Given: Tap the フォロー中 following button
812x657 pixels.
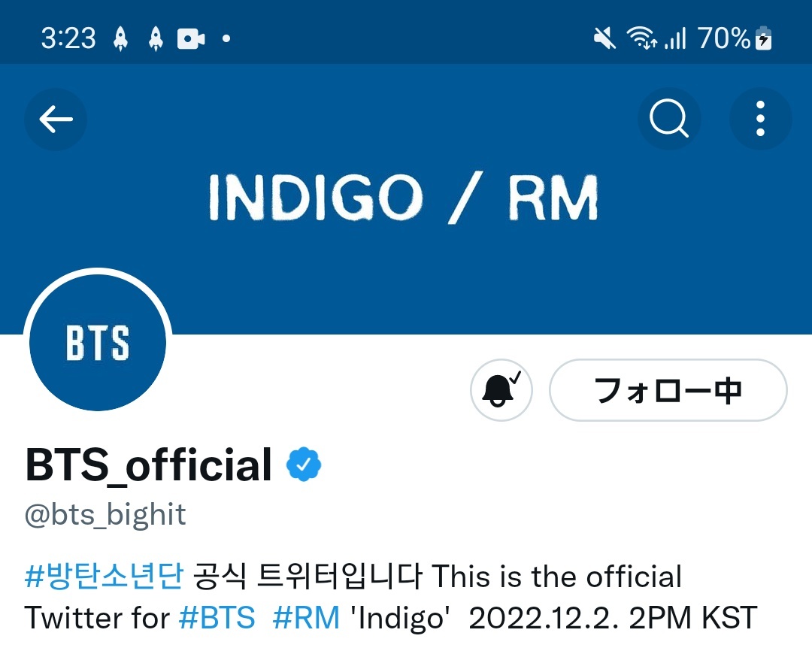Looking at the screenshot, I should coord(668,390).
